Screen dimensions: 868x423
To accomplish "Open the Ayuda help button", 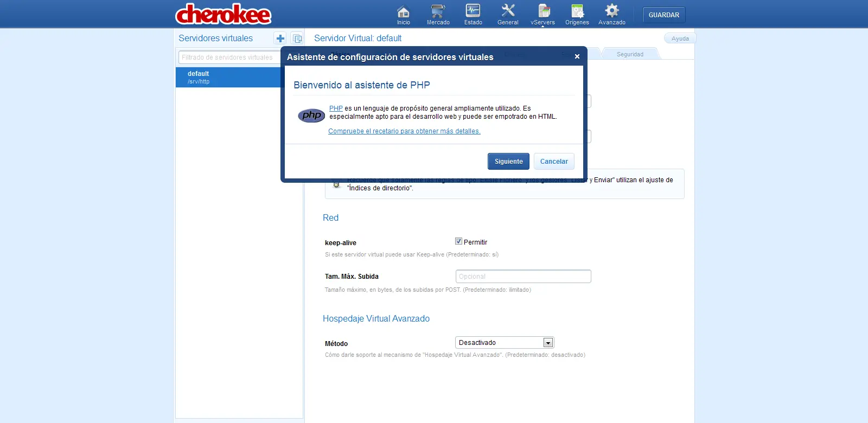I will [680, 39].
